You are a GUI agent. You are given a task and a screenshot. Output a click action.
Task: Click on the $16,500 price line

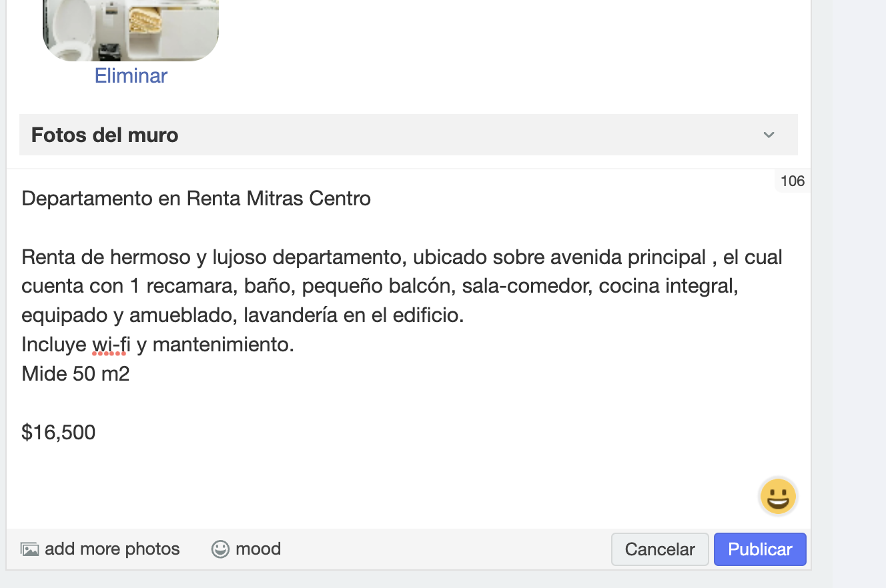(59, 433)
